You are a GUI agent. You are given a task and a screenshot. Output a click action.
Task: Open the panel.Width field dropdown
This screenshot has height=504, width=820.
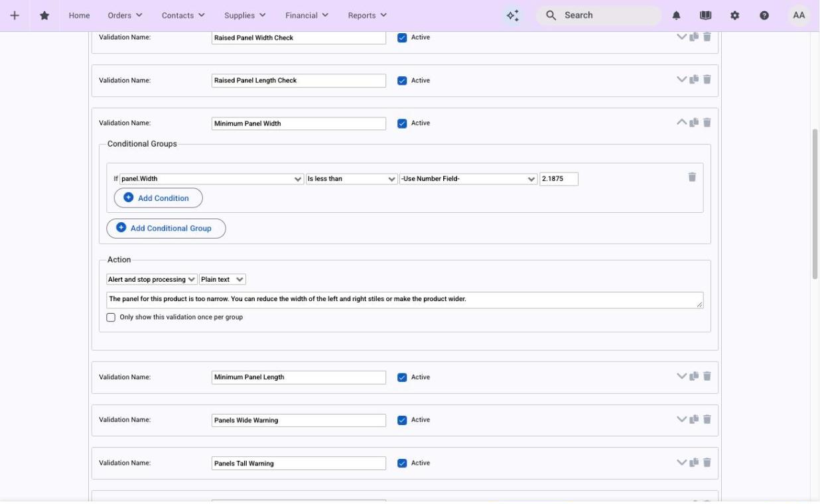coord(212,179)
